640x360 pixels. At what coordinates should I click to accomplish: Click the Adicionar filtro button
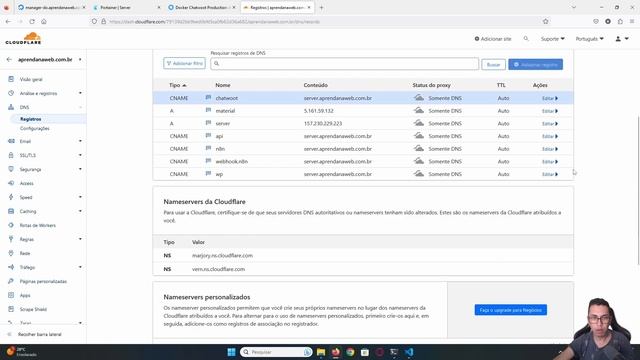pos(184,64)
